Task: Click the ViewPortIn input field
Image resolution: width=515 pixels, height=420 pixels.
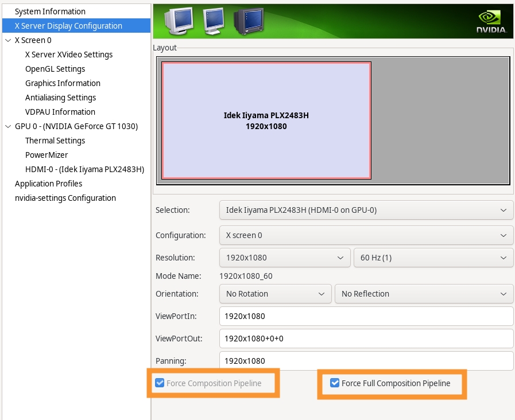Action: (x=366, y=316)
